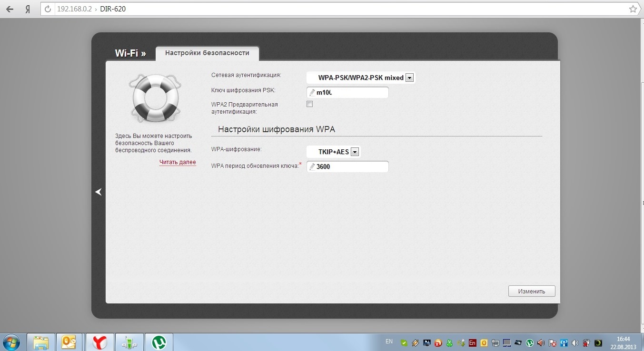644x351 pixels.
Task: Open Windows Explorer from the taskbar
Action: [x=41, y=342]
